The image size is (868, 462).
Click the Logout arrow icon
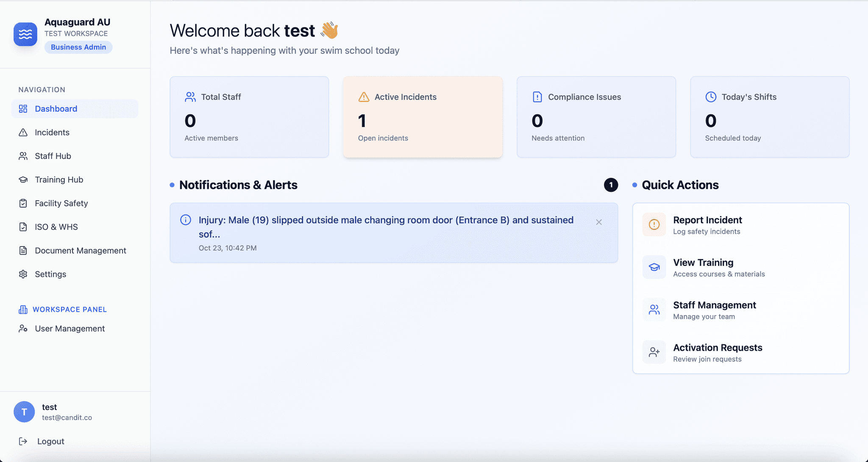coord(23,441)
